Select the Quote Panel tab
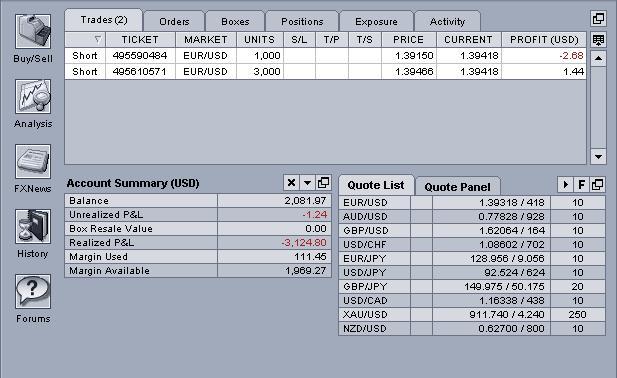The width and height of the screenshot is (617, 378). click(458, 187)
